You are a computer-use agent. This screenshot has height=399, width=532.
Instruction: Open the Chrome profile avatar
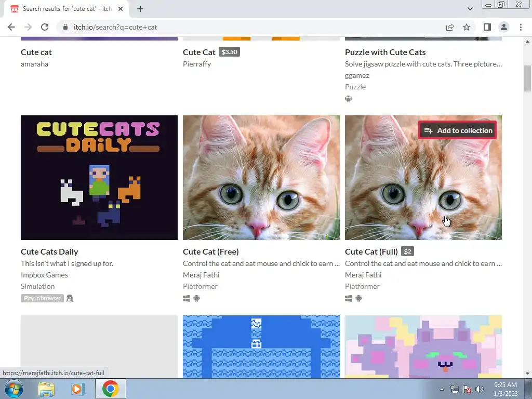click(504, 27)
